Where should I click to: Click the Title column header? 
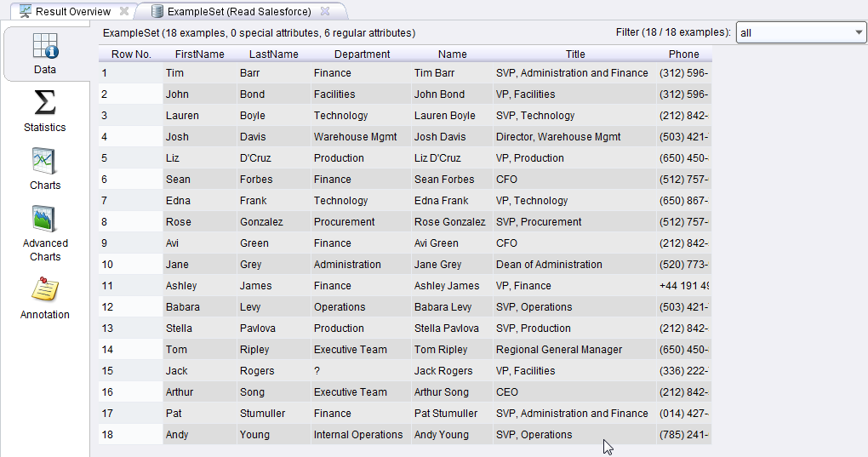tap(575, 54)
